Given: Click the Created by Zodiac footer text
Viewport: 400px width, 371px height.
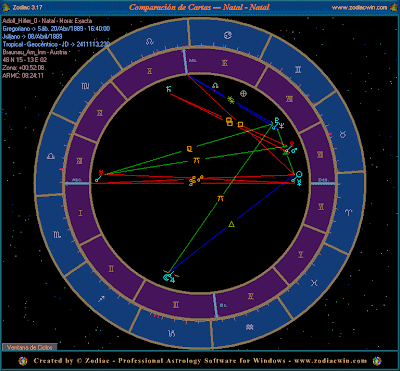Looking at the screenshot, I should 200,361.
